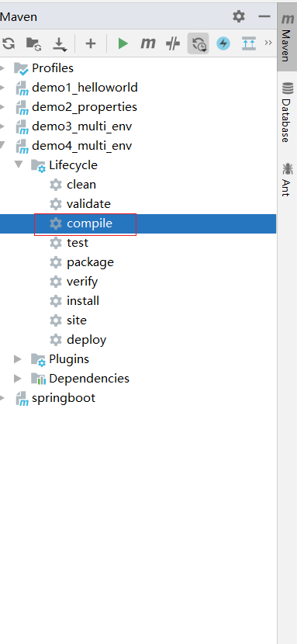Image resolution: width=297 pixels, height=644 pixels.
Task: Run Maven build with green play icon
Action: point(123,43)
